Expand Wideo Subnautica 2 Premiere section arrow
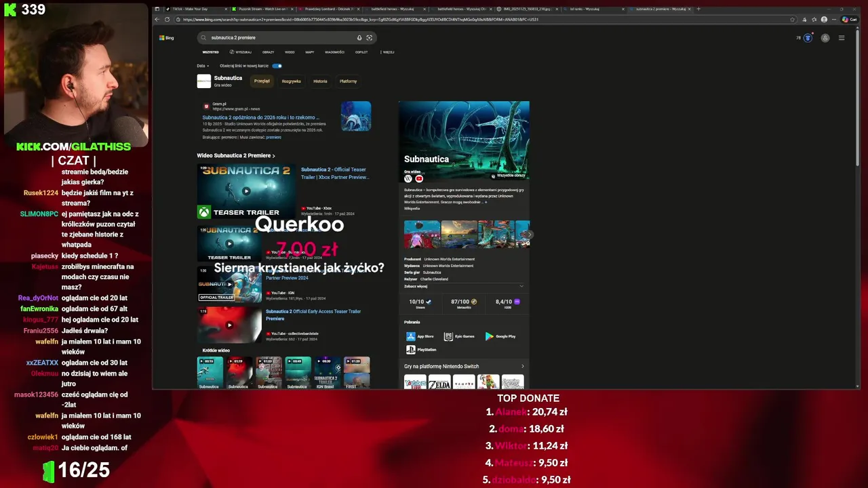The height and width of the screenshot is (488, 868). click(x=273, y=156)
